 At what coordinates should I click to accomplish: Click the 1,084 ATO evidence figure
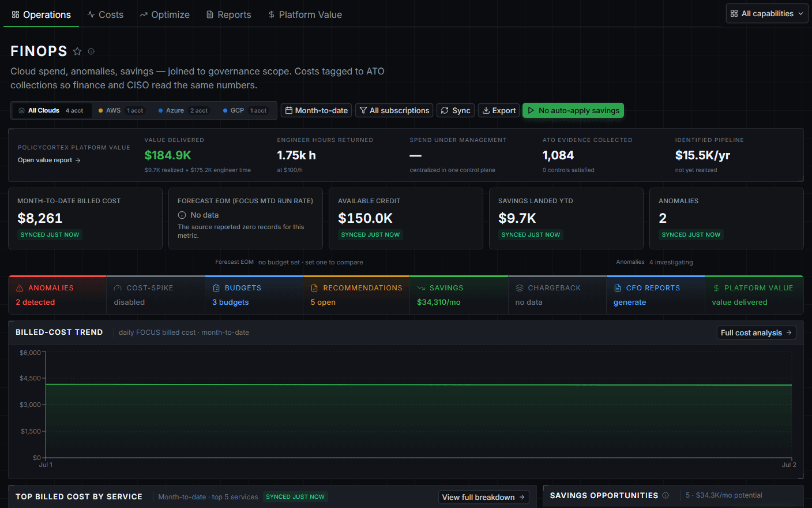(x=558, y=155)
